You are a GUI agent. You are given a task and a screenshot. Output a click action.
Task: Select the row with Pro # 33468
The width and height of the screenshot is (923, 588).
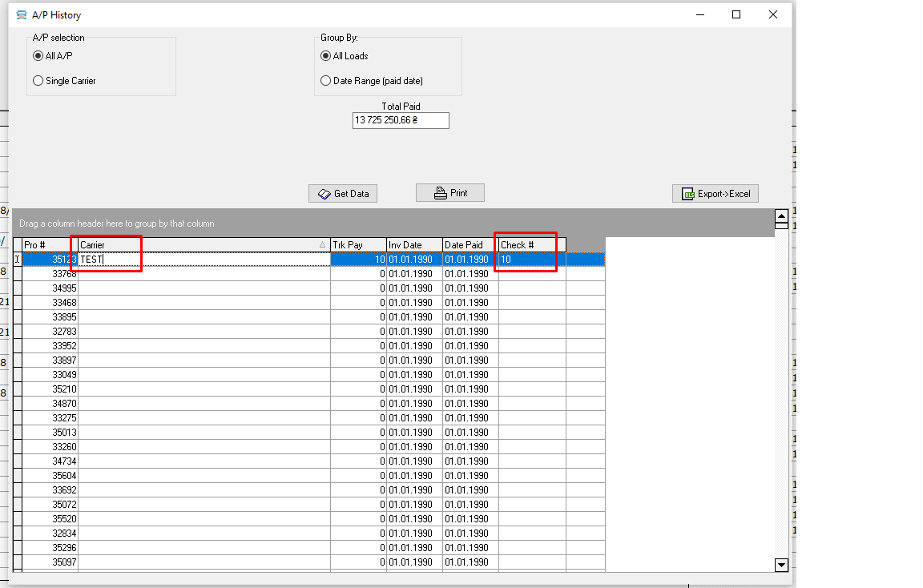pos(50,303)
